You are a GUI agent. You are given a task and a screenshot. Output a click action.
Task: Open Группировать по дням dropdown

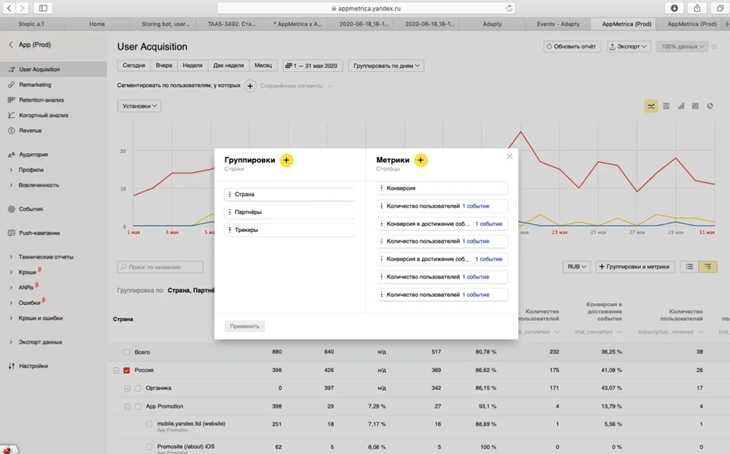click(386, 66)
